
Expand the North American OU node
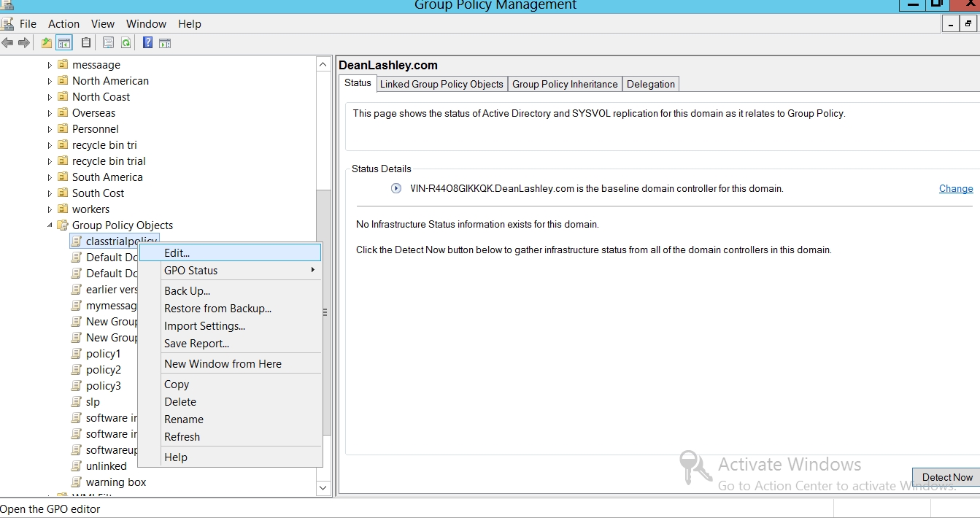point(50,81)
